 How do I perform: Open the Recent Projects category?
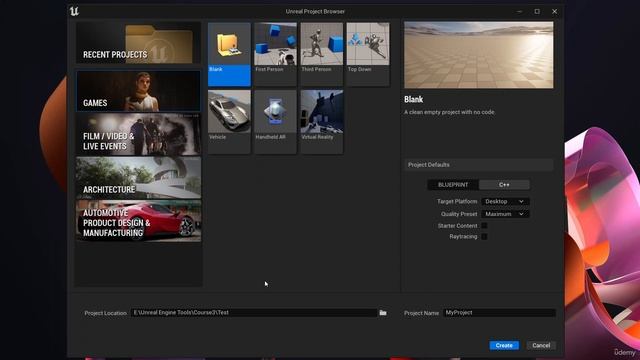tap(138, 43)
